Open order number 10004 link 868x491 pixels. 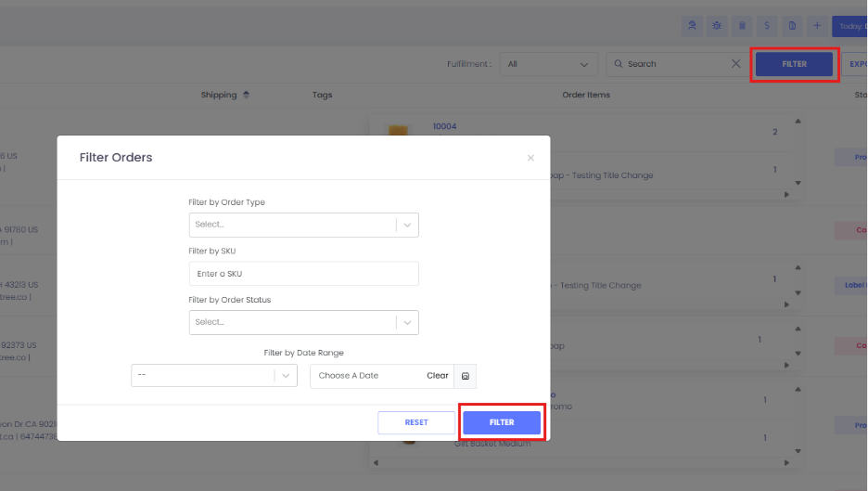click(x=444, y=126)
